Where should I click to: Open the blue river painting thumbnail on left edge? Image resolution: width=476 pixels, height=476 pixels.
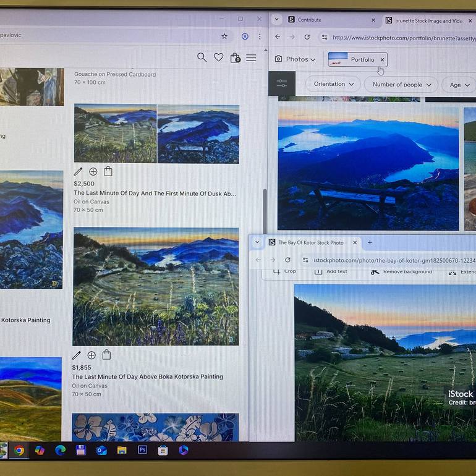click(32, 229)
